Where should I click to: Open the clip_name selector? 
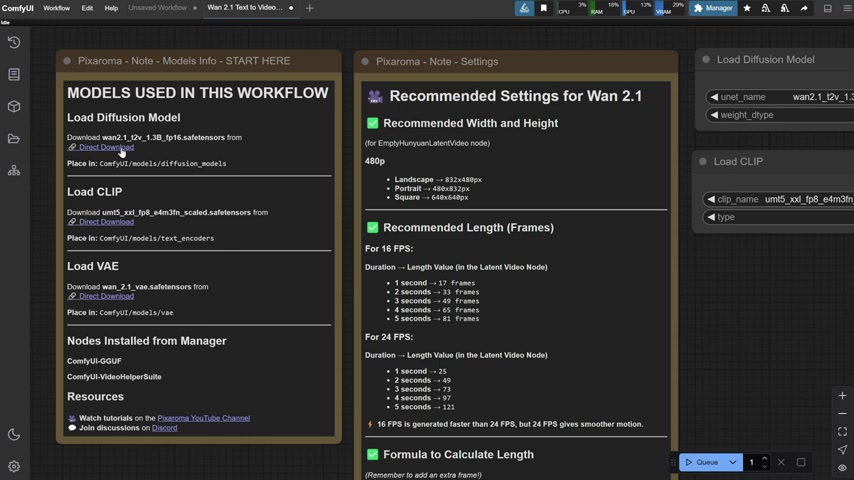coord(778,199)
